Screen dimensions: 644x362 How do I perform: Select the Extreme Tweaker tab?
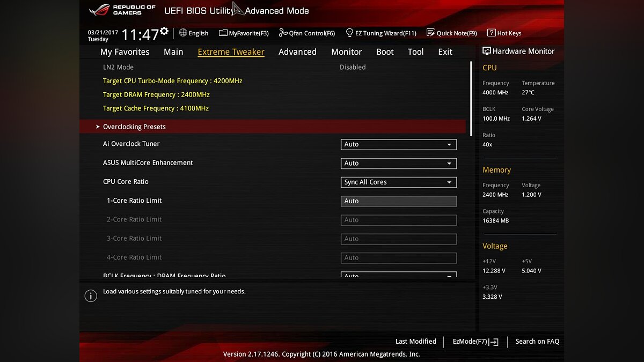(x=231, y=52)
